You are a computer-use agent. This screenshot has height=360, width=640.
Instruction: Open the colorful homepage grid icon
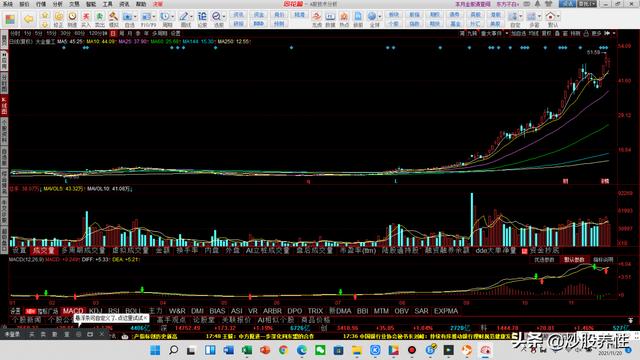[x=10, y=19]
